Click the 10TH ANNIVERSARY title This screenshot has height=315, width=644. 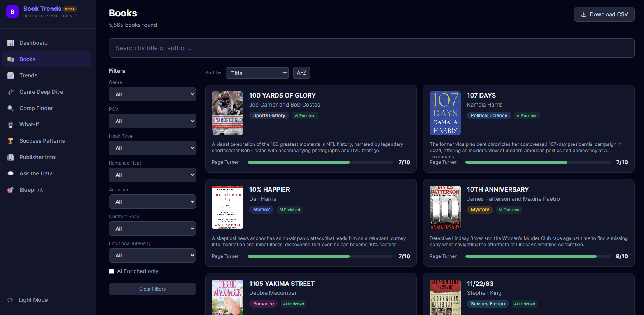(x=498, y=189)
